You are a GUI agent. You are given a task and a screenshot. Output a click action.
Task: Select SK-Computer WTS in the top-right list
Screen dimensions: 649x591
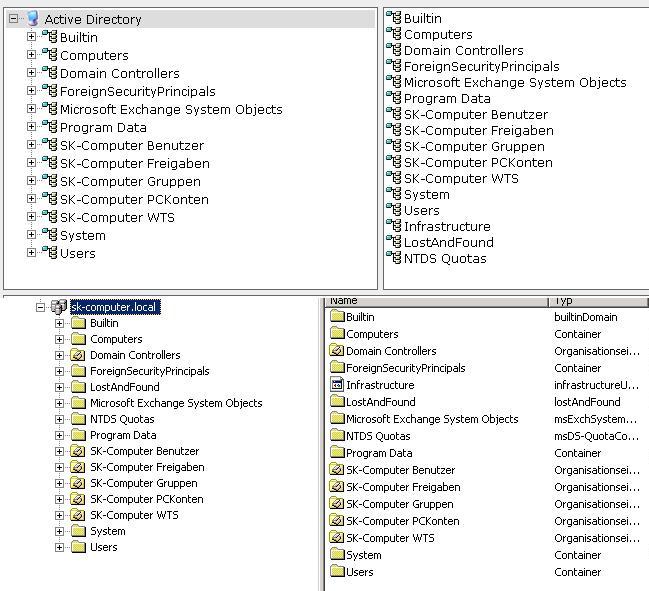[x=461, y=178]
